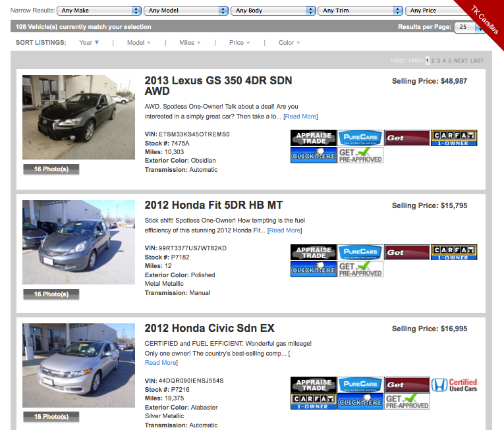Read More on Honda Fit description
The image size is (504, 430).
(x=285, y=230)
